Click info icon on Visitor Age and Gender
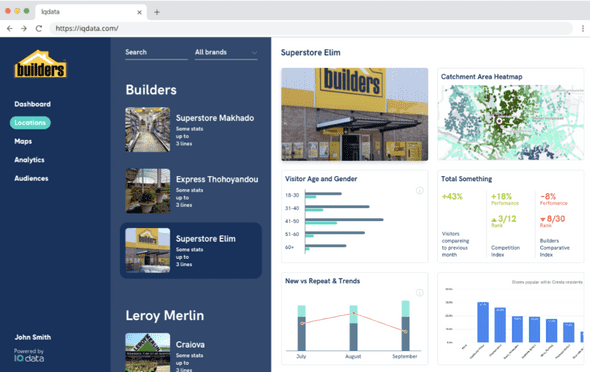This screenshot has height=372, width=590. (420, 191)
